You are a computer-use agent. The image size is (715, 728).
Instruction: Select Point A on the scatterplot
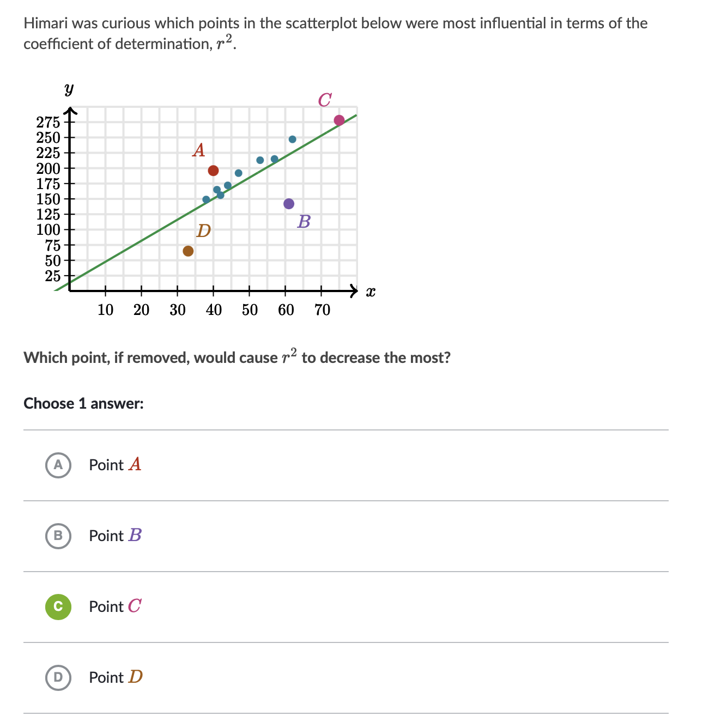214,171
